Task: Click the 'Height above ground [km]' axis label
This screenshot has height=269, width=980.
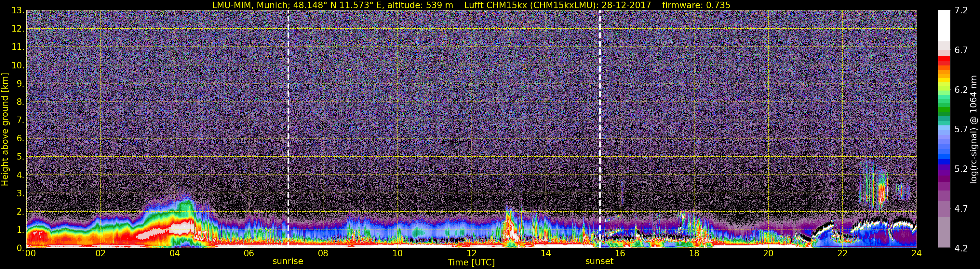Action: point(5,130)
